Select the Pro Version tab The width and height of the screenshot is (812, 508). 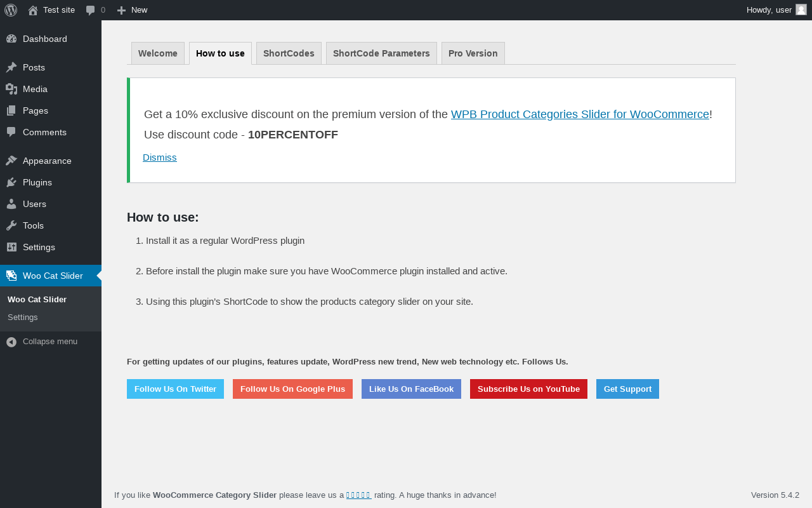click(473, 53)
